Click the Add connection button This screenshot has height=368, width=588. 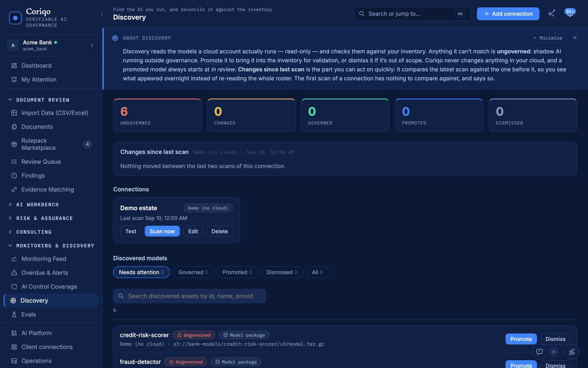(x=508, y=14)
